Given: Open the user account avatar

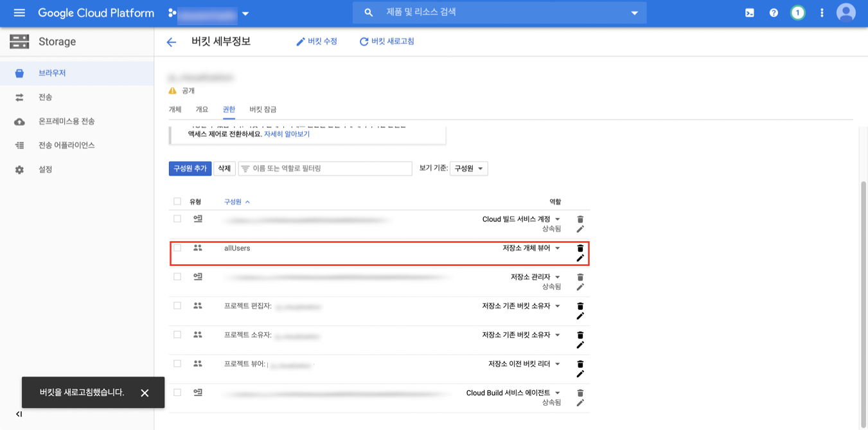Looking at the screenshot, I should point(846,13).
